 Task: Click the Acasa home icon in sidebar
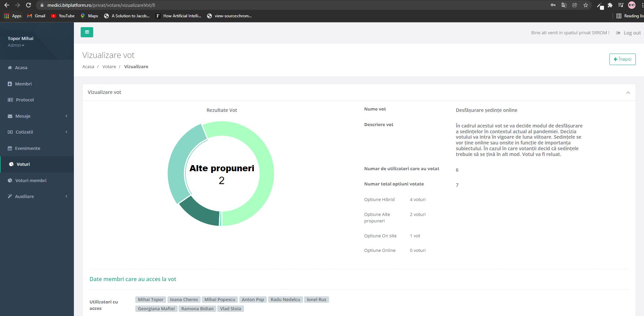pyautogui.click(x=10, y=68)
